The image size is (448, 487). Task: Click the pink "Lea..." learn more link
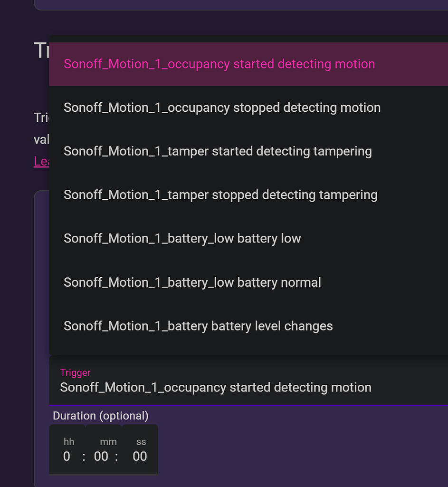click(x=42, y=161)
